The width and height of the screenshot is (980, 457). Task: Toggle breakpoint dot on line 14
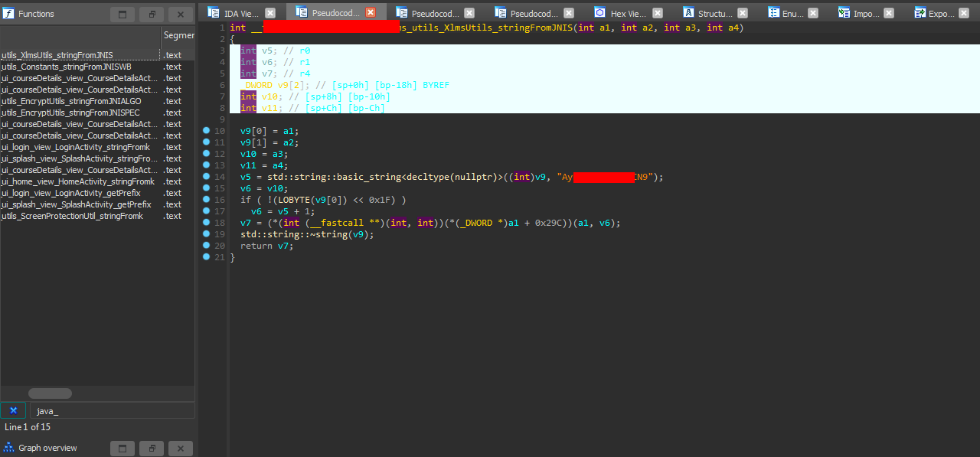(x=206, y=177)
